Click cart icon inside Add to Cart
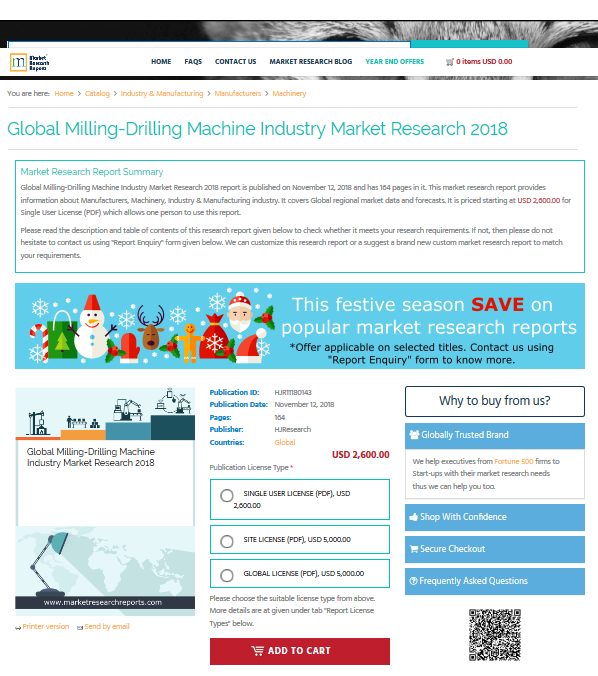The width and height of the screenshot is (598, 676). (257, 651)
